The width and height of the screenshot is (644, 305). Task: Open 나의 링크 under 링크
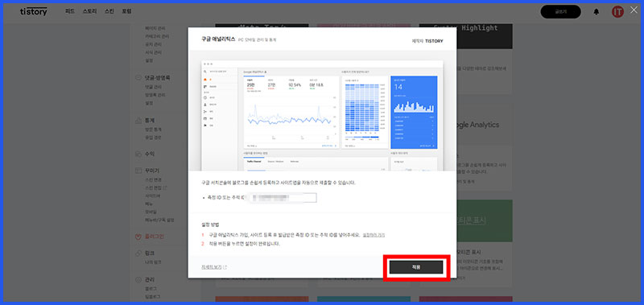(153, 262)
